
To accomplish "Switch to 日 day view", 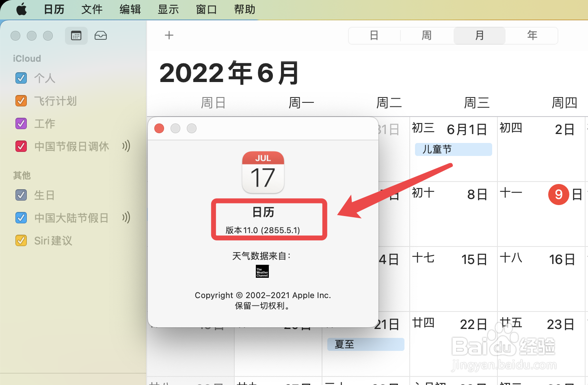I will pyautogui.click(x=374, y=36).
